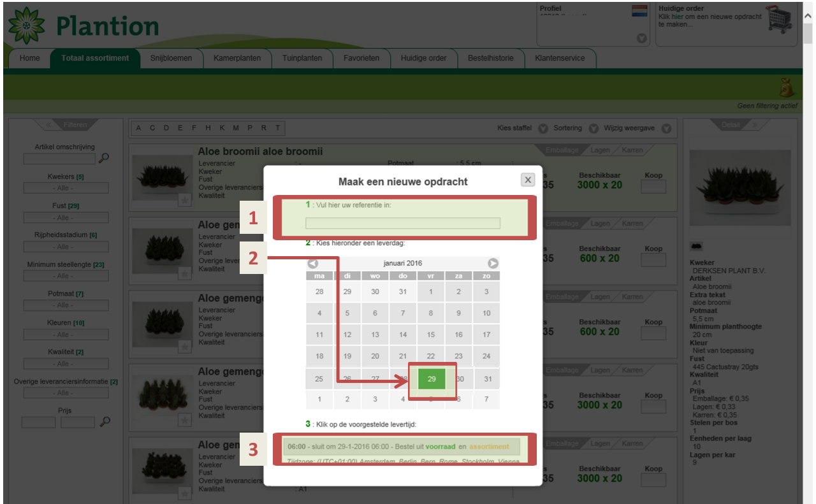Collapse the Detail panel

coord(755,125)
